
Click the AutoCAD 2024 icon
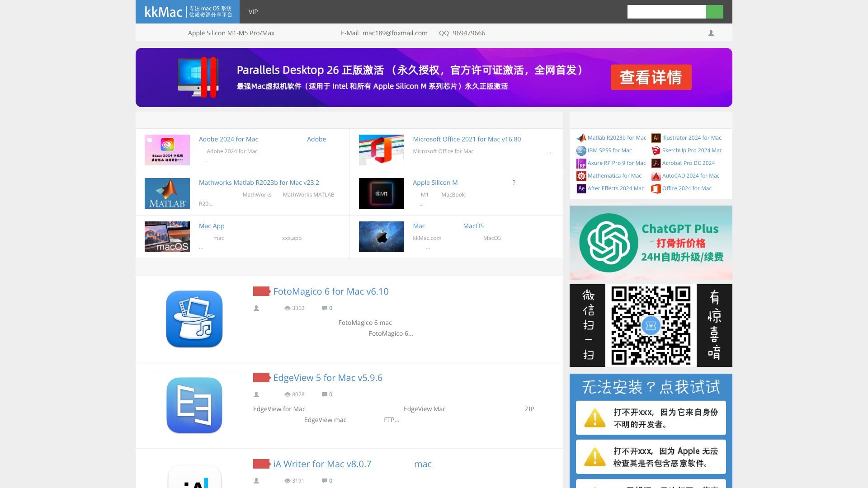tap(656, 176)
